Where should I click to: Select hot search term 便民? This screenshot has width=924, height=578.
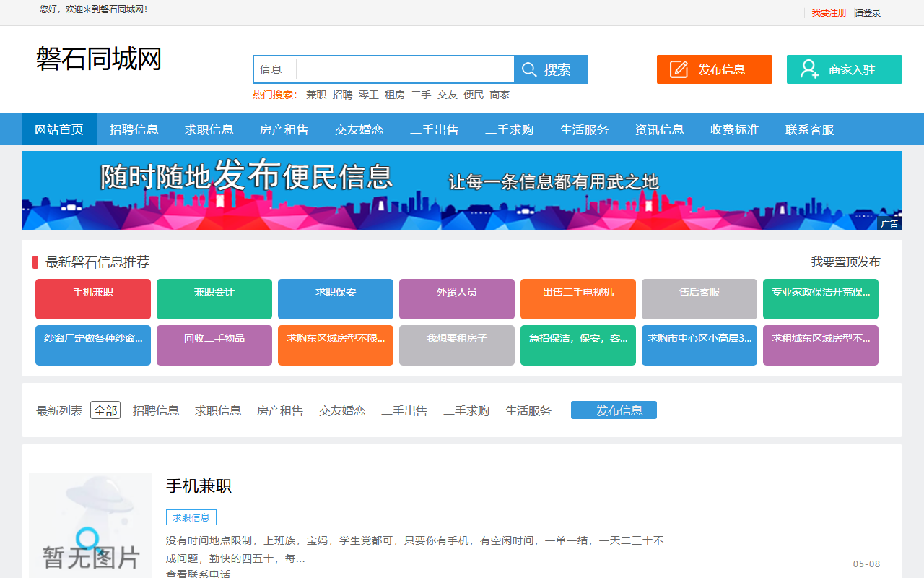[474, 95]
